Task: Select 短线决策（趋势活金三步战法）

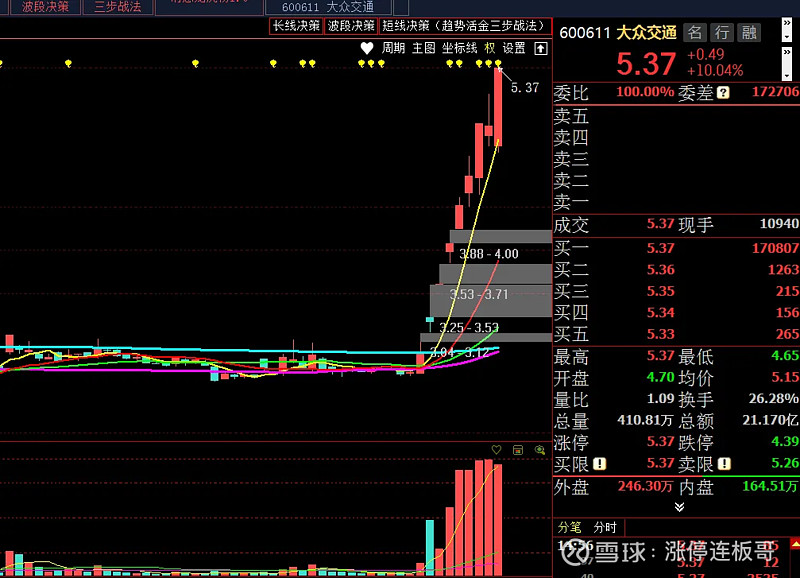Action: coord(465,26)
